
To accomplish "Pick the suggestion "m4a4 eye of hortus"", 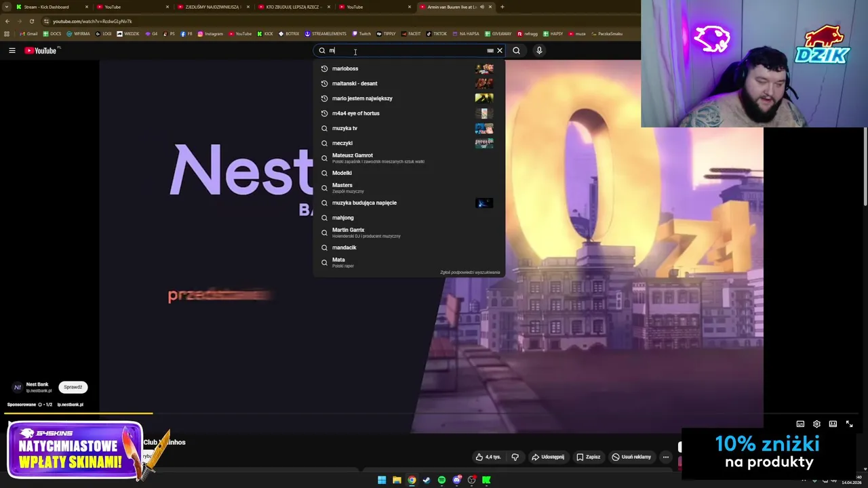I will pyautogui.click(x=409, y=113).
